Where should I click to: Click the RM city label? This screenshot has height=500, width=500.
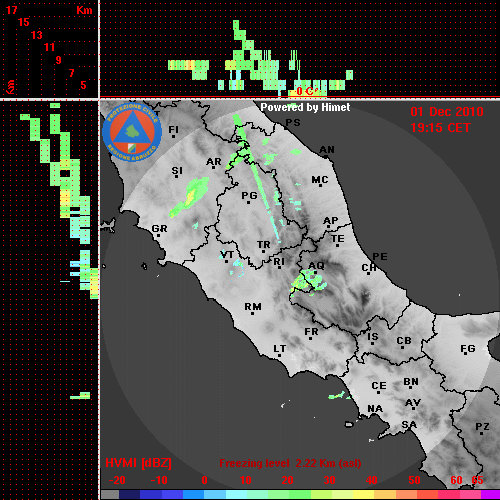click(x=253, y=306)
